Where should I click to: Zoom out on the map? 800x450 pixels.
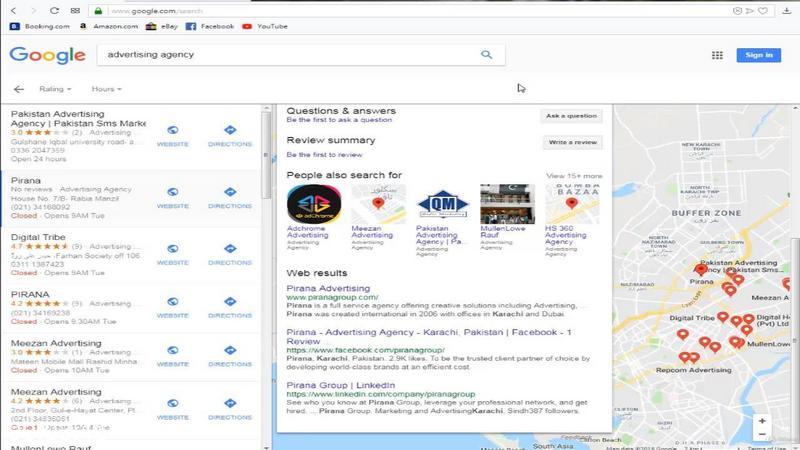762,434
